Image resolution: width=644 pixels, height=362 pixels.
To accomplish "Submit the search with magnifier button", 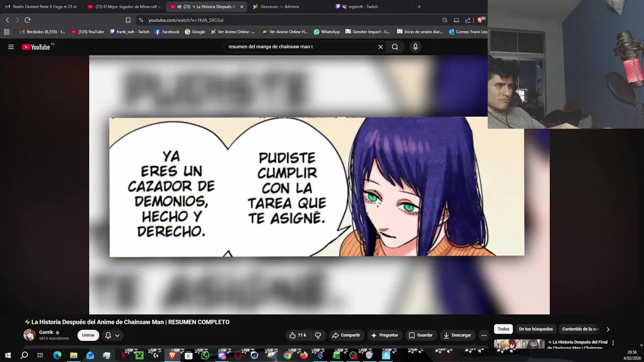I will click(x=395, y=47).
